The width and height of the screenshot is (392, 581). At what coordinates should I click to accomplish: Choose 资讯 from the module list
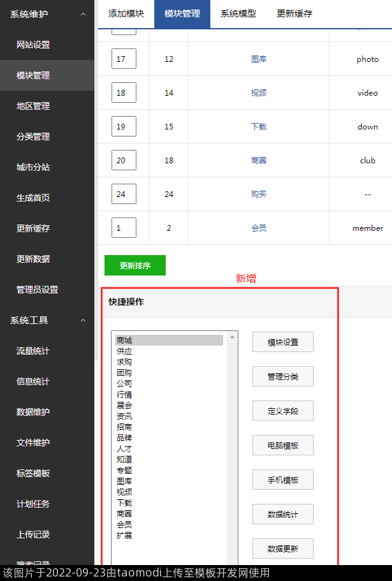[124, 416]
